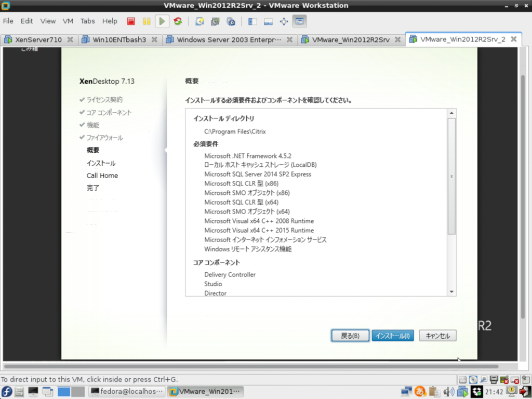Image resolution: width=532 pixels, height=399 pixels.
Task: Switch to the XenServer710 tab
Action: 38,39
